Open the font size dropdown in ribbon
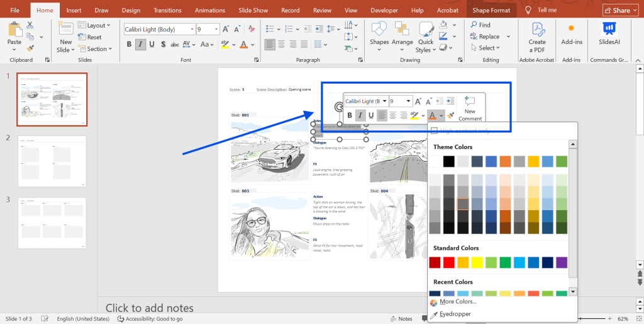The image size is (644, 324). [217, 30]
